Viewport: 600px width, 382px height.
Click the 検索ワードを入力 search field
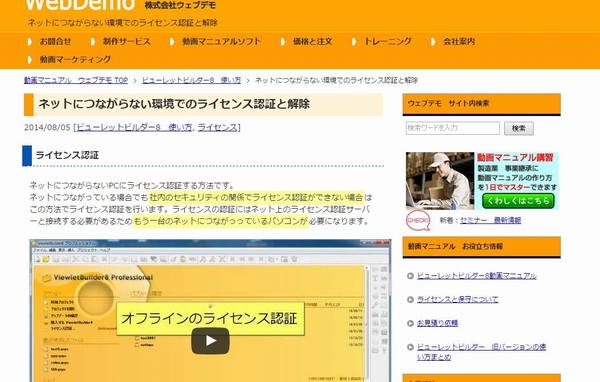[453, 128]
